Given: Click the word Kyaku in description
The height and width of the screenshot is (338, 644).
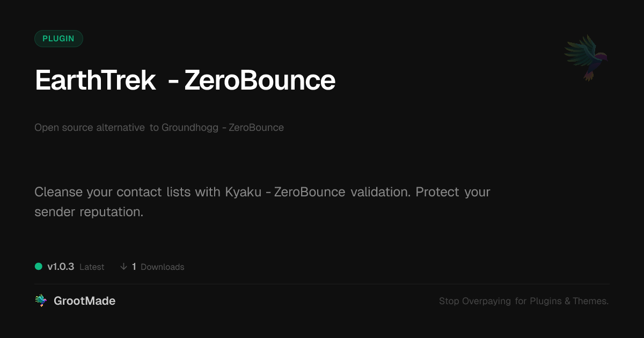Looking at the screenshot, I should pyautogui.click(x=244, y=192).
